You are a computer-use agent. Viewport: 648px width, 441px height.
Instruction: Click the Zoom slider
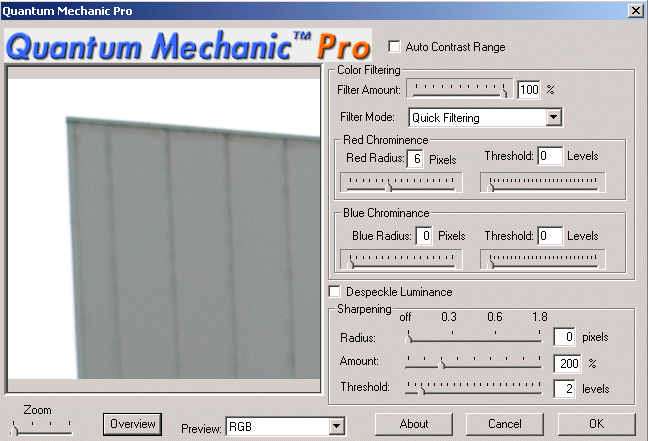(x=42, y=427)
